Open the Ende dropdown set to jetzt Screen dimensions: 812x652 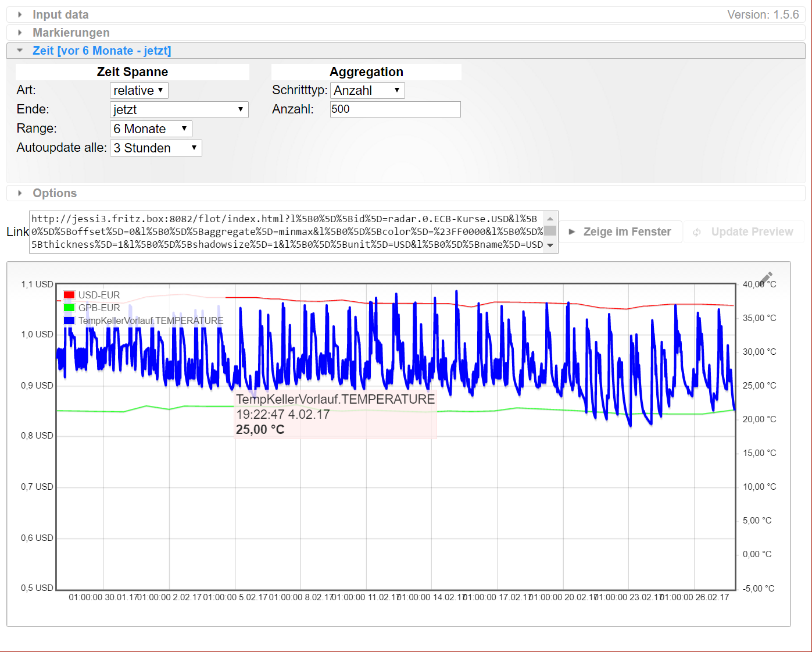[179, 109]
